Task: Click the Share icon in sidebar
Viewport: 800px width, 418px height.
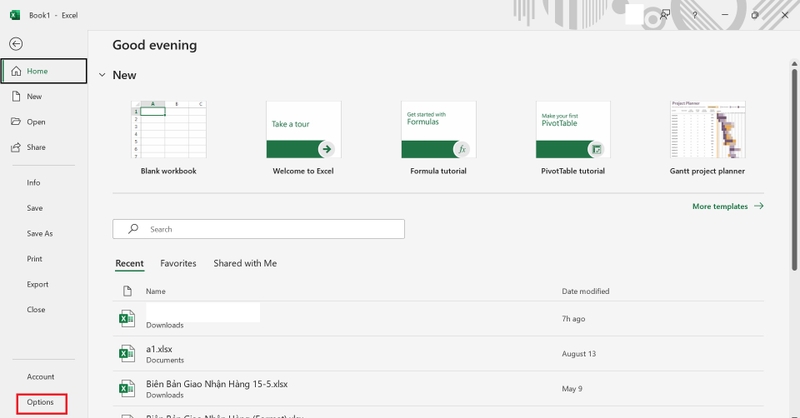Action: click(x=16, y=147)
